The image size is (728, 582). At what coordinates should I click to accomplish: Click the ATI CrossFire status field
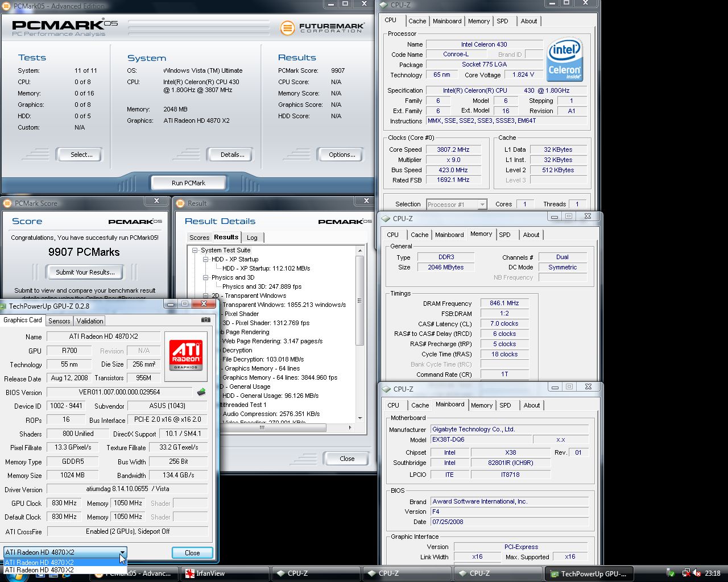click(x=127, y=531)
